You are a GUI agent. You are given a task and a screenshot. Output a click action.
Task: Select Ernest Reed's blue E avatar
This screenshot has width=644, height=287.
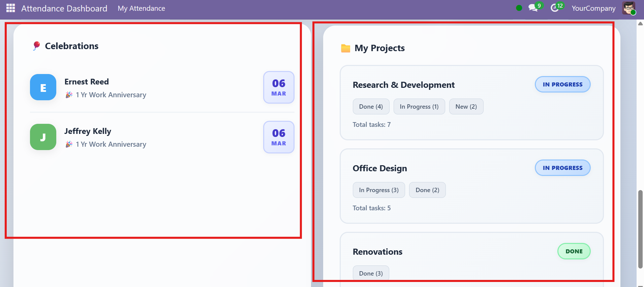(43, 87)
